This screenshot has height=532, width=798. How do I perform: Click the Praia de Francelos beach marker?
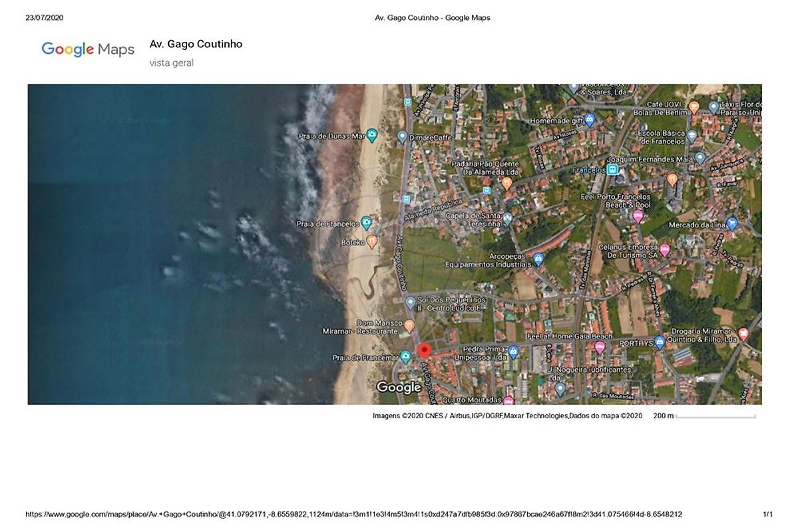[367, 222]
